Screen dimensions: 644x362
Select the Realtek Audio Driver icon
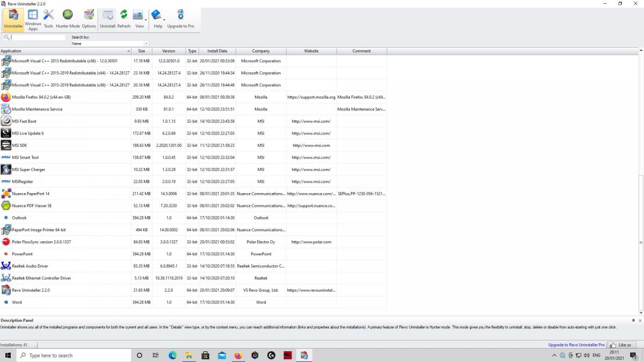(x=6, y=266)
